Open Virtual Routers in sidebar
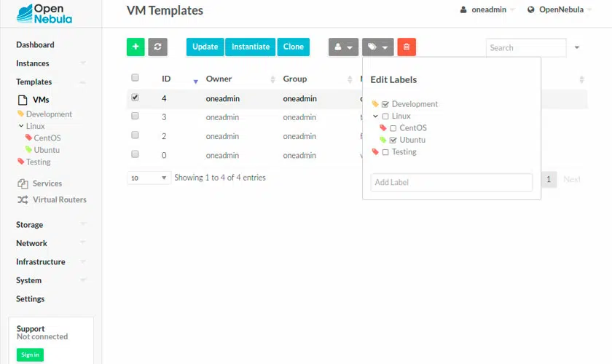The height and width of the screenshot is (364, 612). 60,199
